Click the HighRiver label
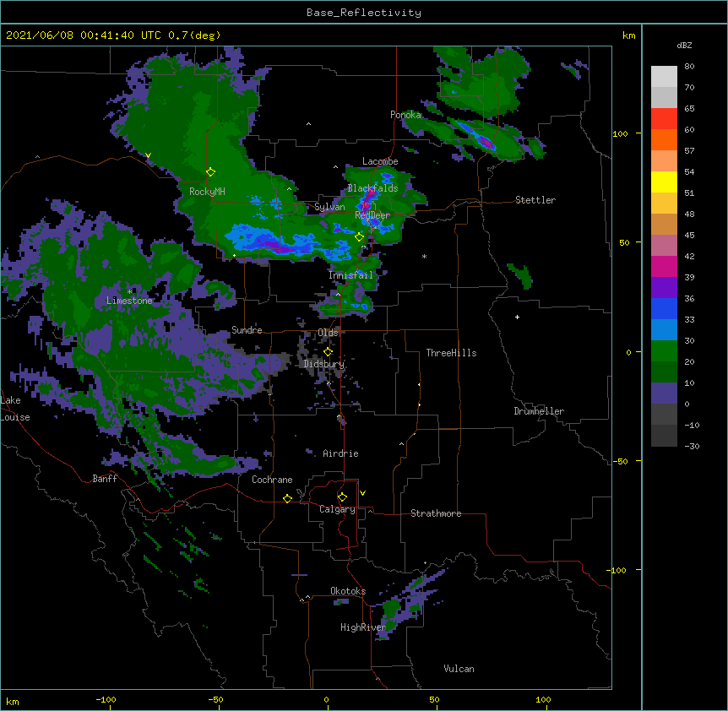 coord(363,627)
